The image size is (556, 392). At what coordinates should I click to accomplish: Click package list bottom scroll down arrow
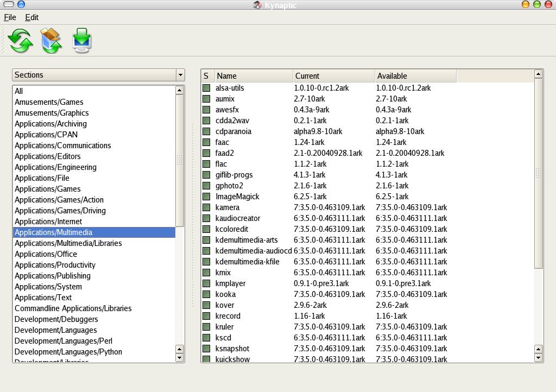click(539, 358)
